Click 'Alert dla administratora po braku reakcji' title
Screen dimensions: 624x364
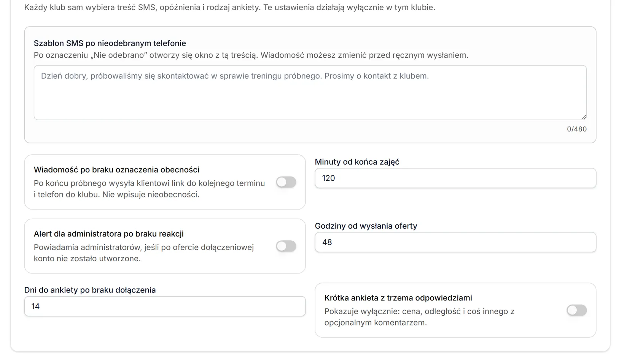coord(109,234)
